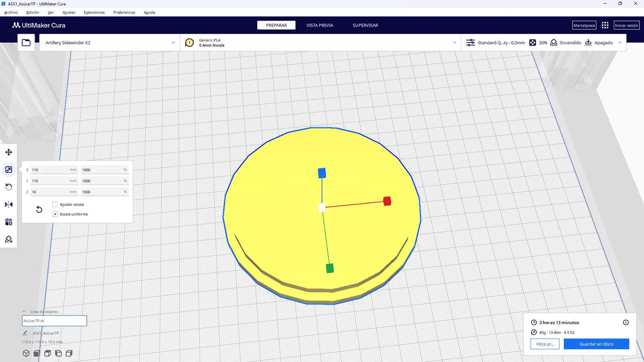Click the pencil icon to rename the job

coord(25,333)
